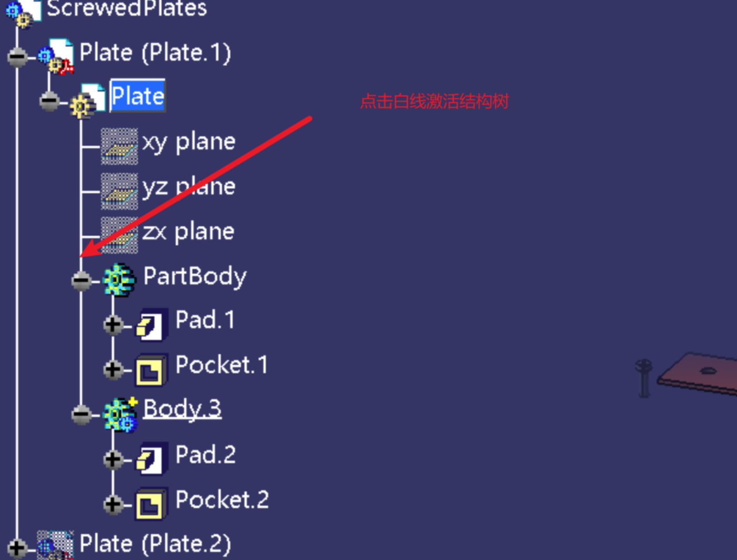
Task: Expand the Plate (Plate.2) node
Action: [18, 548]
